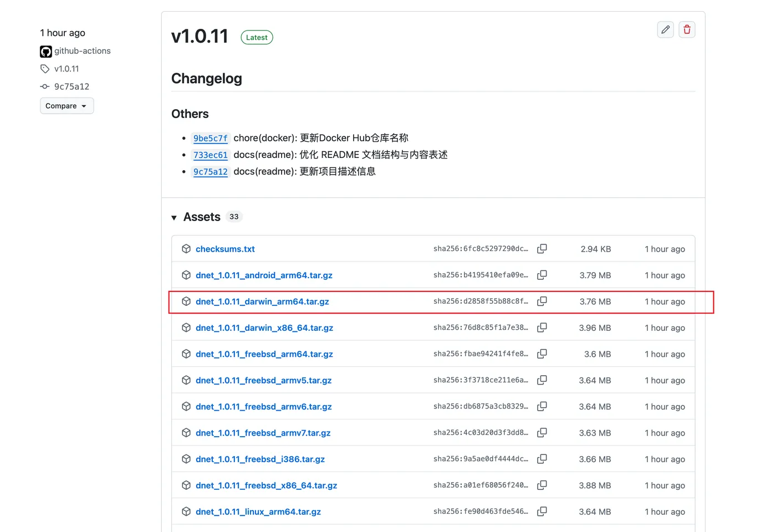Open commit 9be5c7f in changelog
776x532 pixels.
click(211, 139)
